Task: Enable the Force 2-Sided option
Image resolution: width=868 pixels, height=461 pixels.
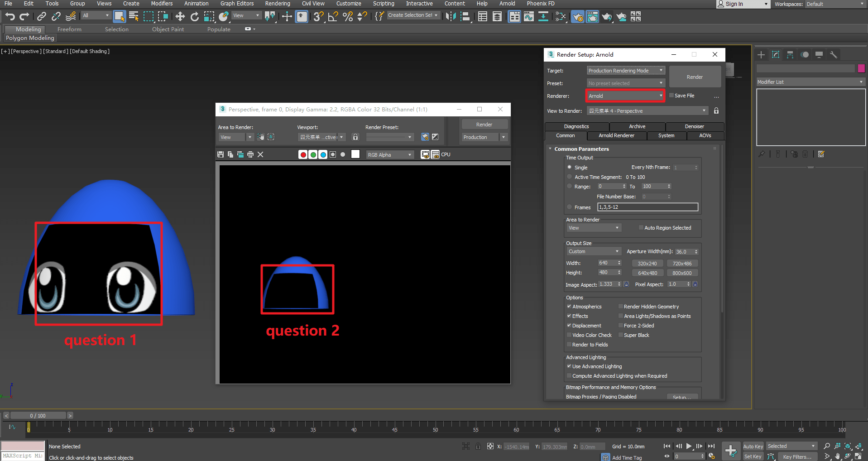Action: tap(621, 326)
